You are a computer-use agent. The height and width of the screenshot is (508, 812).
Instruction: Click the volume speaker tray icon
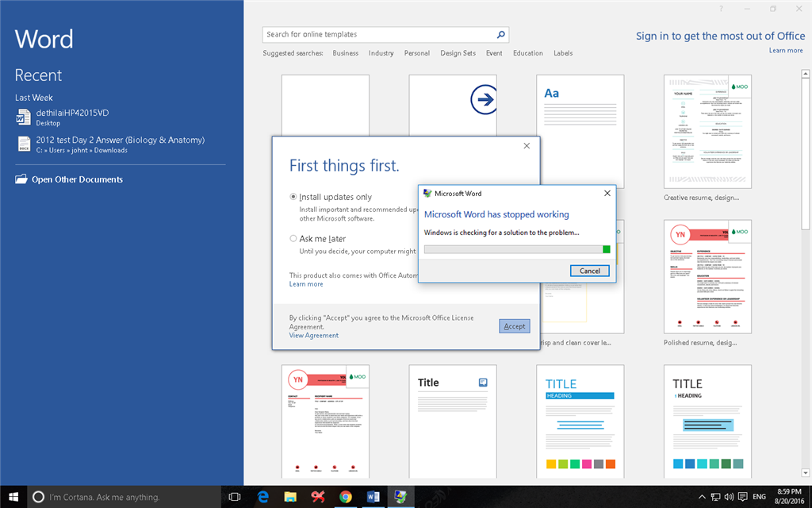pyautogui.click(x=729, y=497)
